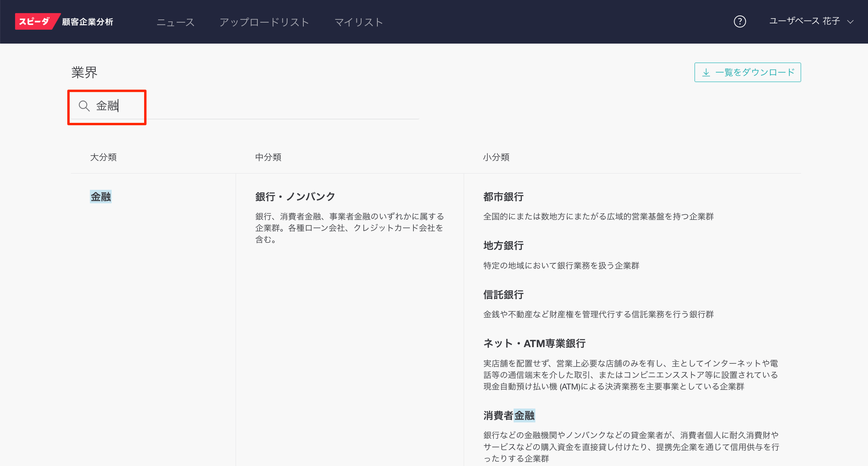The height and width of the screenshot is (466, 868).
Task: Select the 信託銀行 subcategory
Action: click(x=503, y=295)
